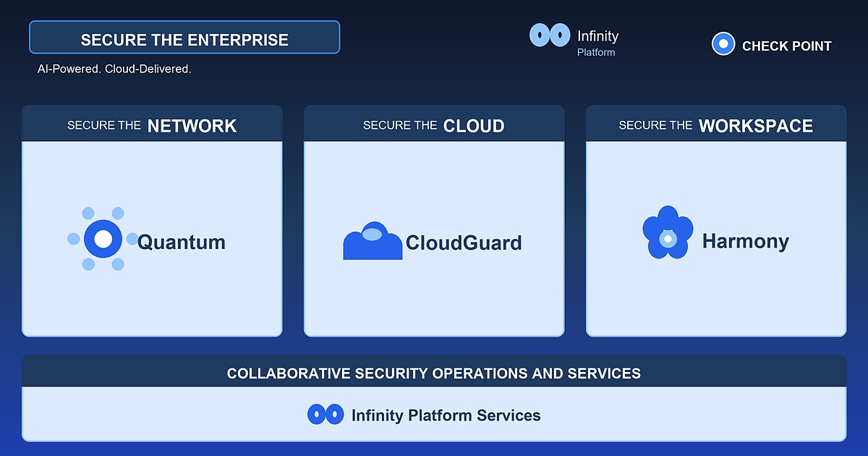The height and width of the screenshot is (456, 868).
Task: Click the Platform subtitle under Infinity
Action: [x=596, y=52]
